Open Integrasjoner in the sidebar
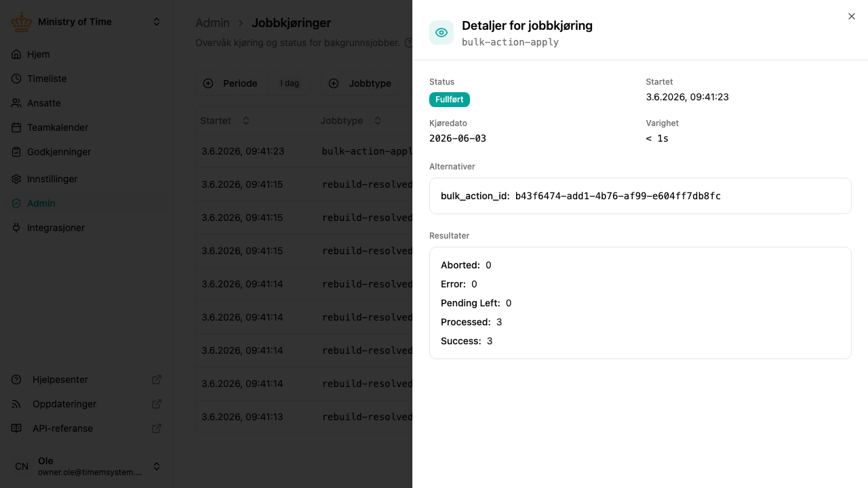868x488 pixels. pyautogui.click(x=87, y=228)
